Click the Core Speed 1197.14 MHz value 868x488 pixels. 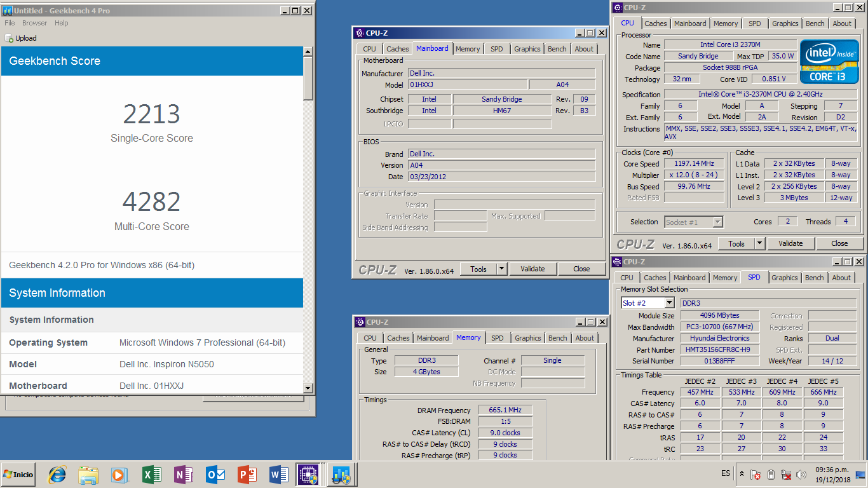[694, 163]
